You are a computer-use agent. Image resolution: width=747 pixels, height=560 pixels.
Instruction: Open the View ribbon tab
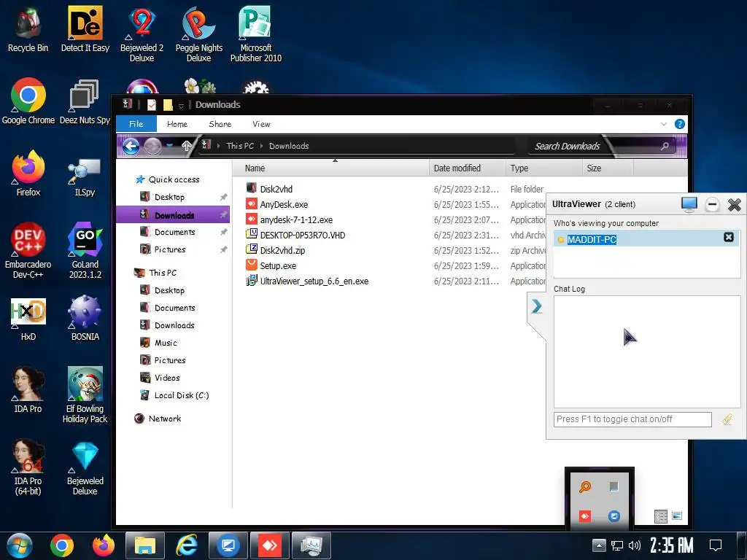(x=262, y=124)
